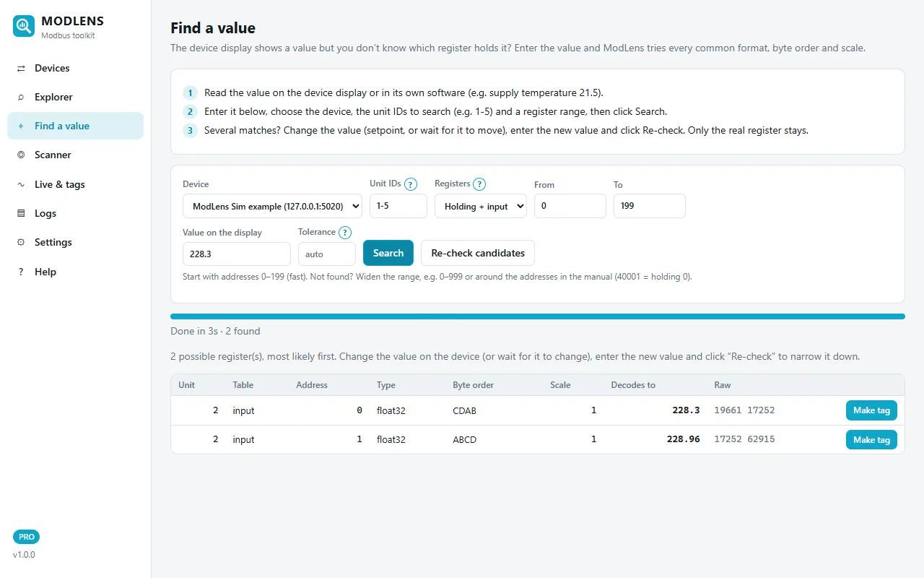This screenshot has width=924, height=578.
Task: Click the Devices sidebar icon
Action: 21,68
